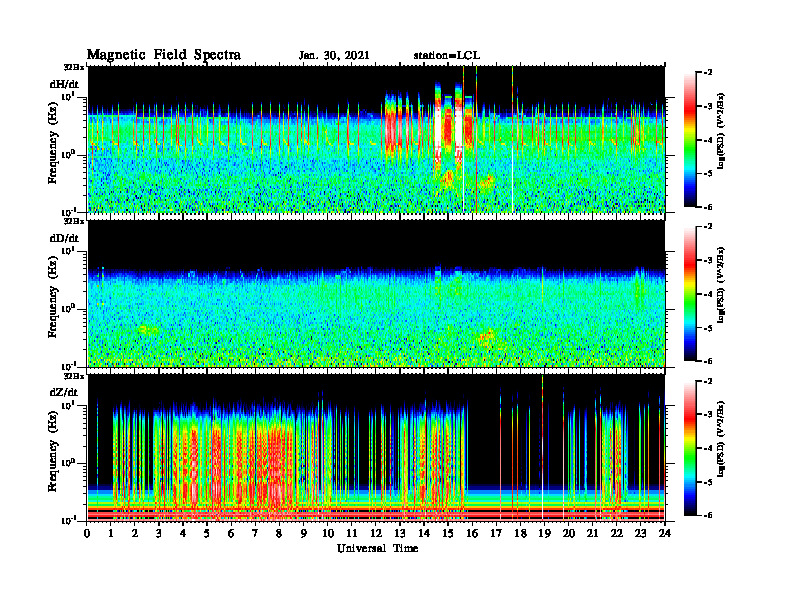This screenshot has height=612, width=792.
Task: Click hour "8" on the time axis
Action: [x=279, y=533]
